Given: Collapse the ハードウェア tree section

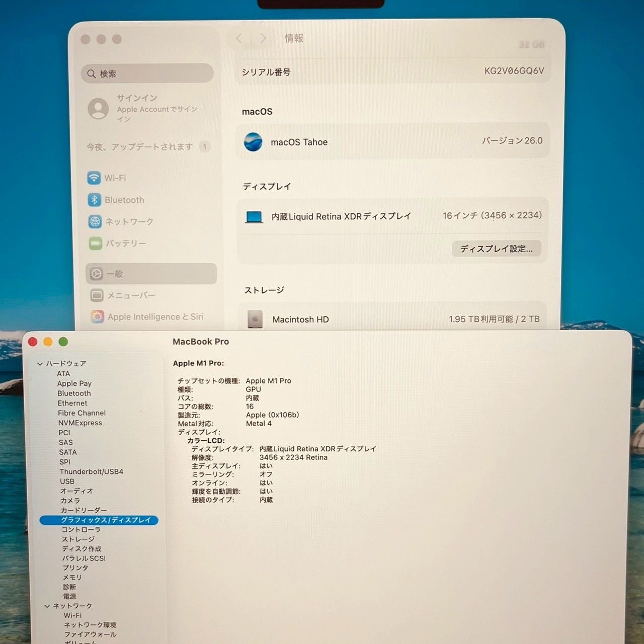Looking at the screenshot, I should tap(39, 363).
